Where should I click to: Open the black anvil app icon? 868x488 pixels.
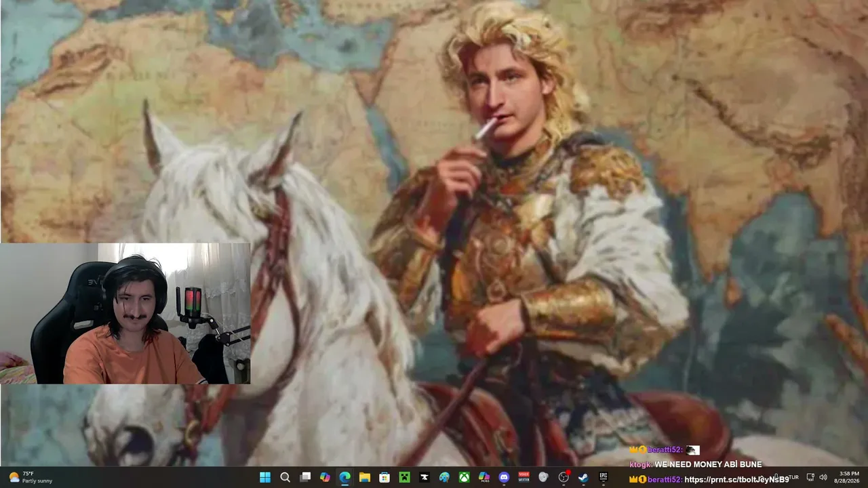pyautogui.click(x=425, y=477)
